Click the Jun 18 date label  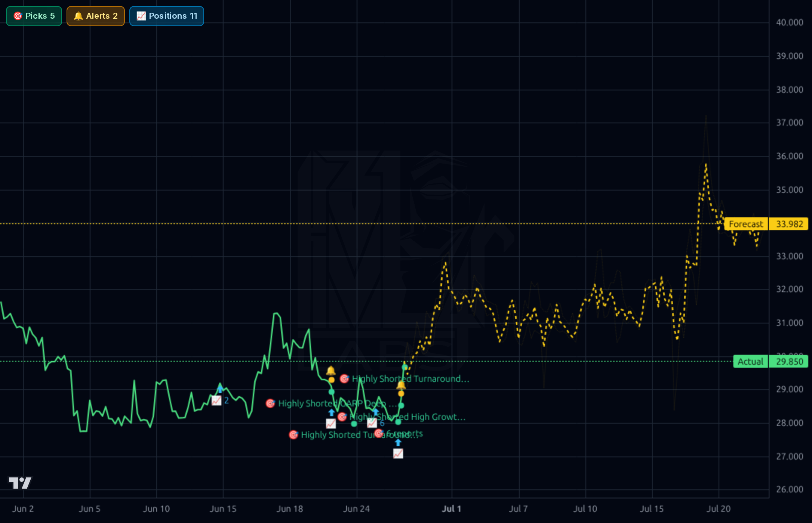pos(290,509)
